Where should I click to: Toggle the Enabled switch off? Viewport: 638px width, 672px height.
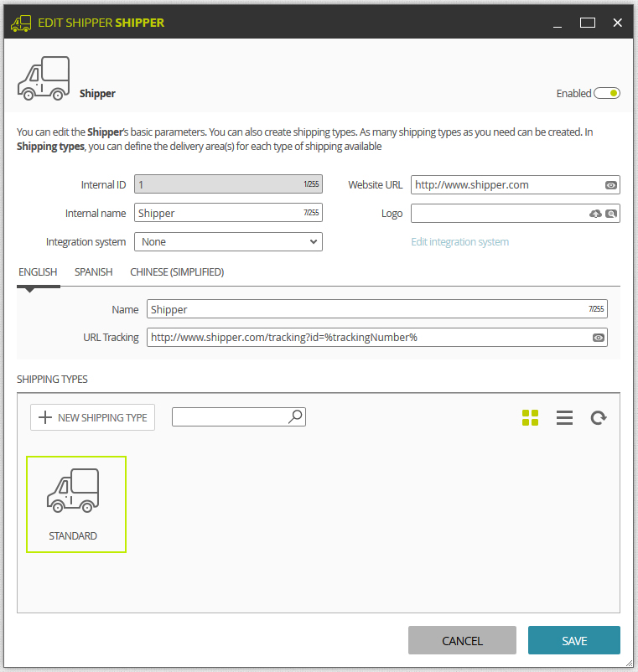click(607, 94)
